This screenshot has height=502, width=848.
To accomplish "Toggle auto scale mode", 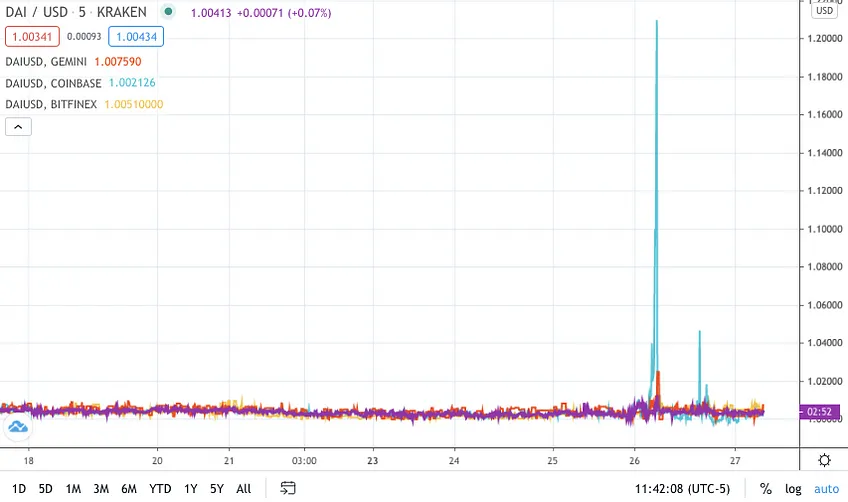I will pyautogui.click(x=826, y=489).
